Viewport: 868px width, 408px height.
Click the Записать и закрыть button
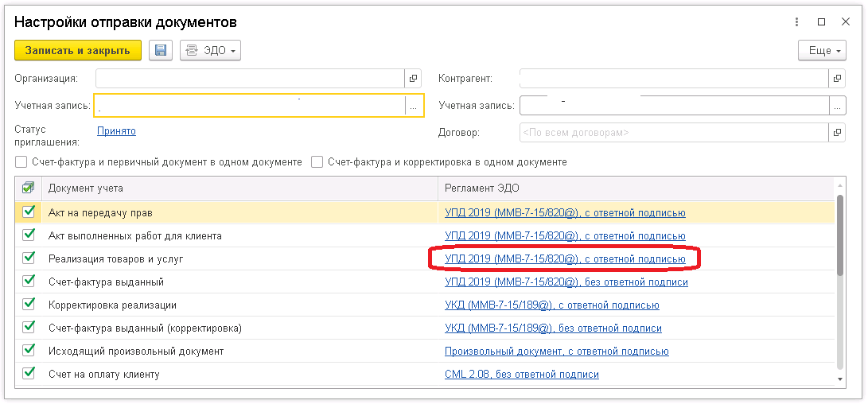77,50
